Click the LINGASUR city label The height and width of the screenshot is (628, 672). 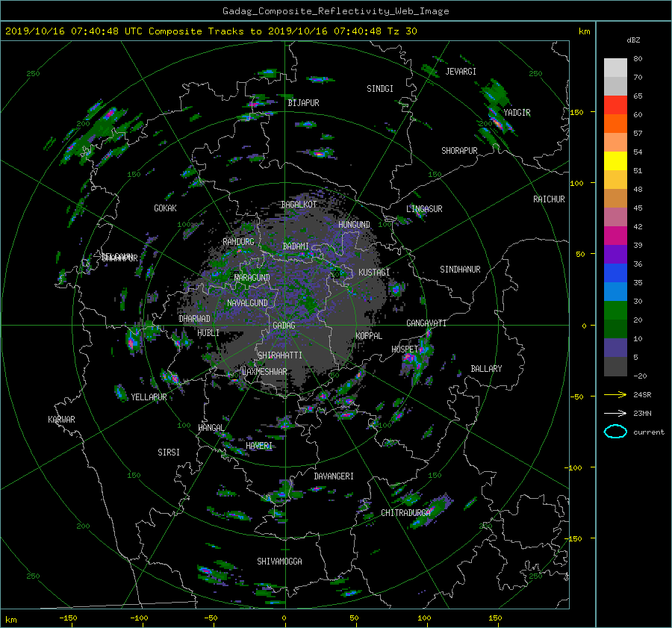(x=424, y=209)
